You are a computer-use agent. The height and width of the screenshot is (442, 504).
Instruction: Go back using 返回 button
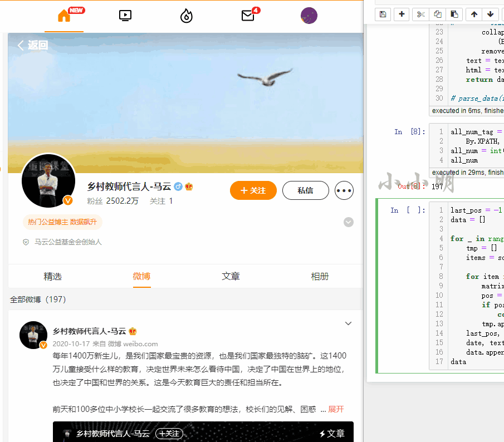[x=33, y=45]
